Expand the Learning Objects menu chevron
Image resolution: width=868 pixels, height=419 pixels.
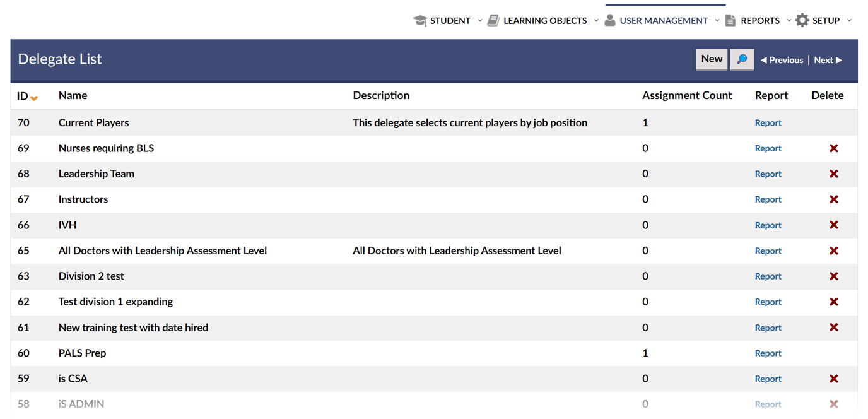[596, 21]
